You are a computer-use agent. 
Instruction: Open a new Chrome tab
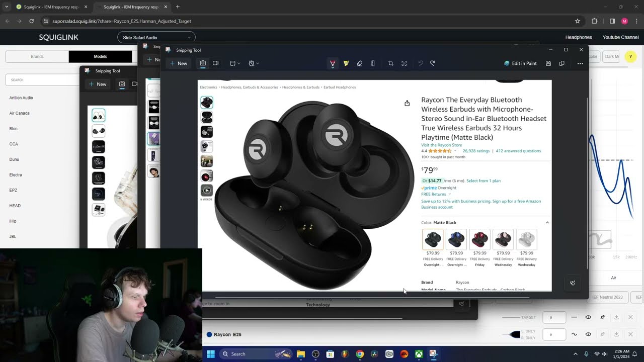[177, 7]
